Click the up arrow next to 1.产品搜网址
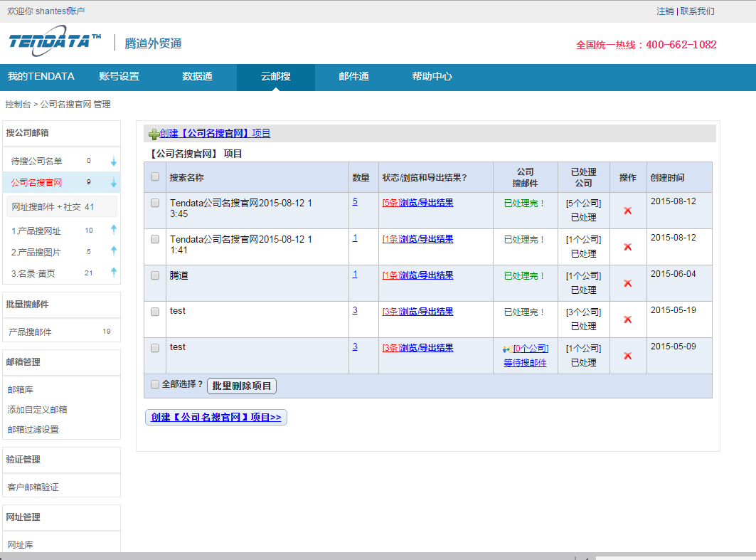The height and width of the screenshot is (560, 756). point(113,230)
